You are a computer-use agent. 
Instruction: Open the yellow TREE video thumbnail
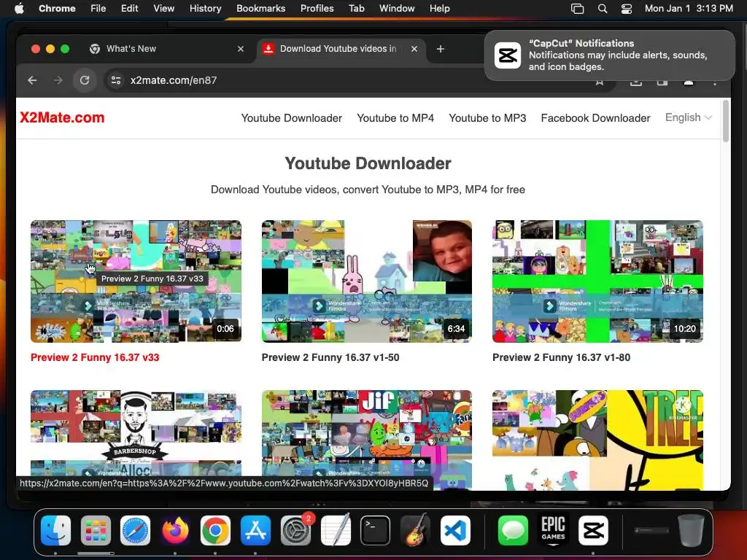click(597, 440)
